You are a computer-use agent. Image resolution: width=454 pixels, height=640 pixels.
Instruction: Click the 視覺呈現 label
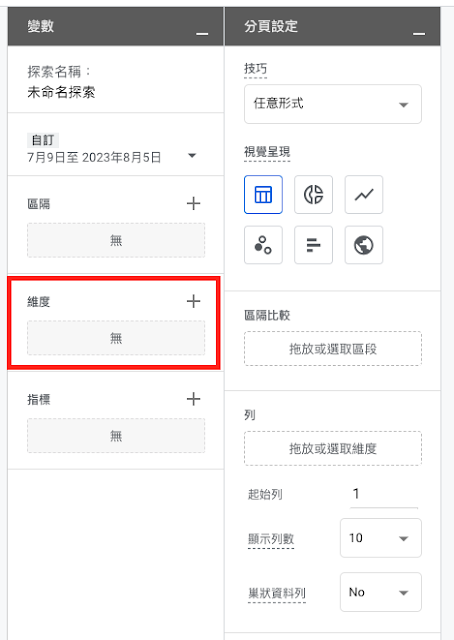267,152
